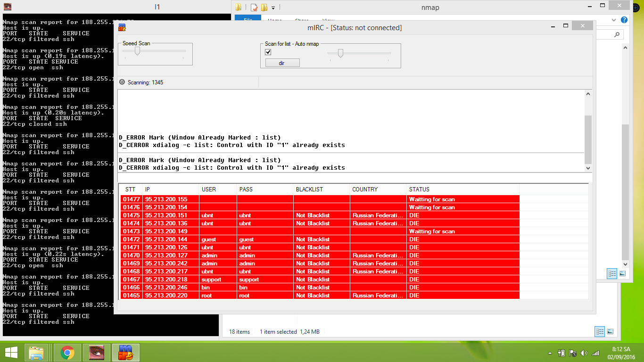
Task: Select row 01473 IP 95.213.200.149
Action: (320, 231)
